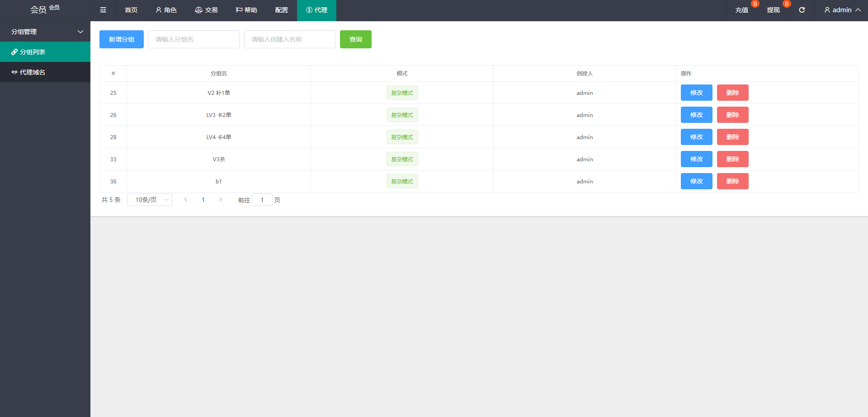Click 删除 for group LV3 卡2单
The image size is (868, 417).
(733, 115)
